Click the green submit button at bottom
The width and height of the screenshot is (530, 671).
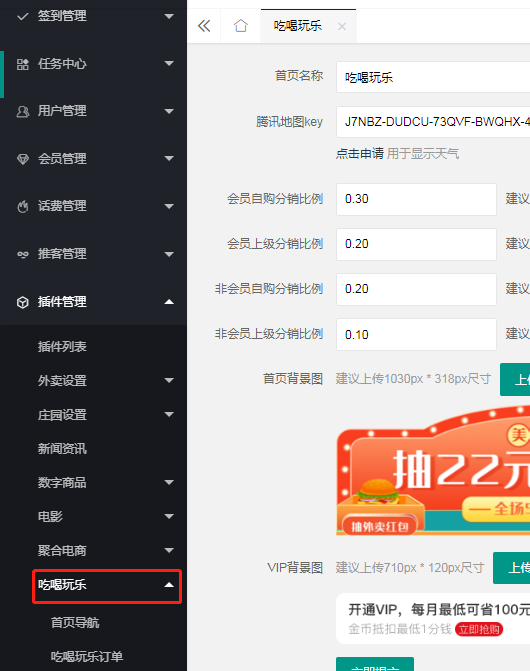375,664
